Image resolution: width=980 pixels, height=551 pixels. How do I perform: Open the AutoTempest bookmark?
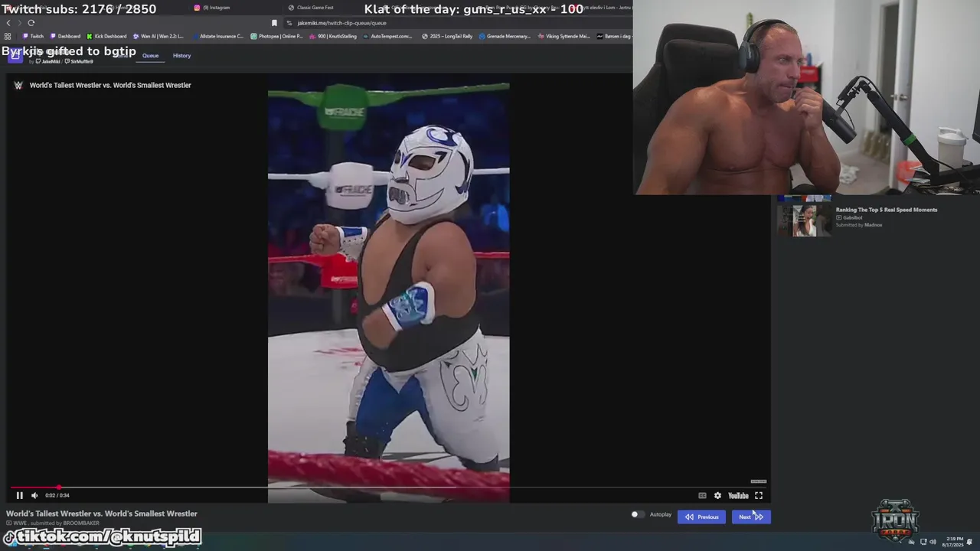tap(387, 36)
